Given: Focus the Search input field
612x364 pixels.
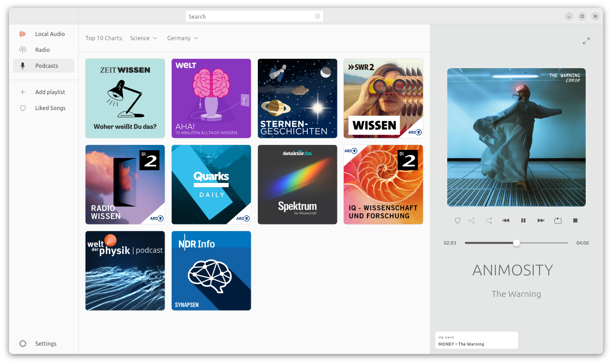Looking at the screenshot, I should click(x=254, y=16).
